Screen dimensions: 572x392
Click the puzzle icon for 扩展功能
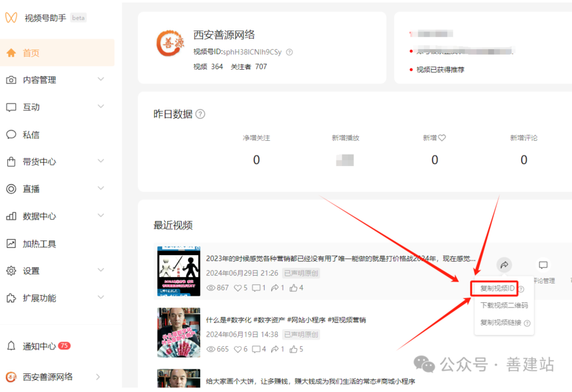pyautogui.click(x=11, y=298)
